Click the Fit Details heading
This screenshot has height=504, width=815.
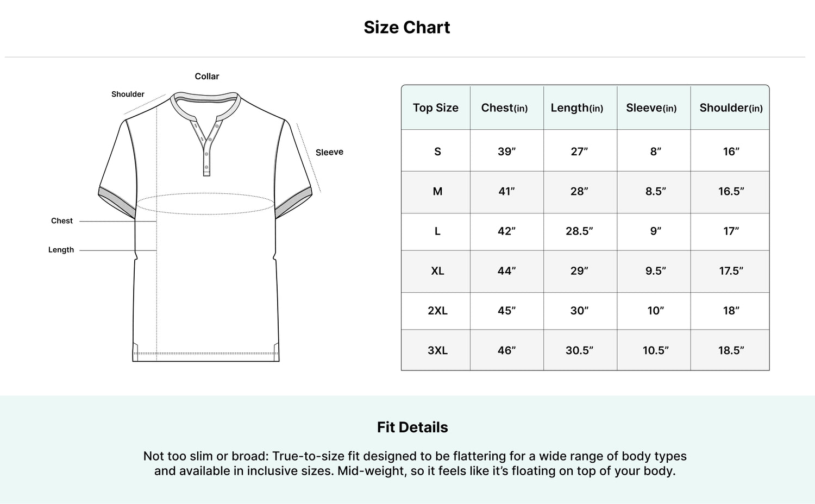tap(412, 427)
